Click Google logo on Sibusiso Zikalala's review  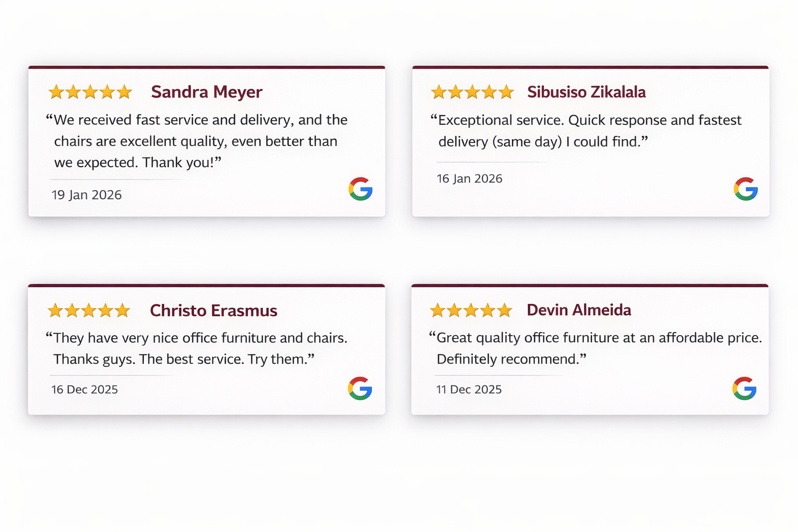click(746, 189)
